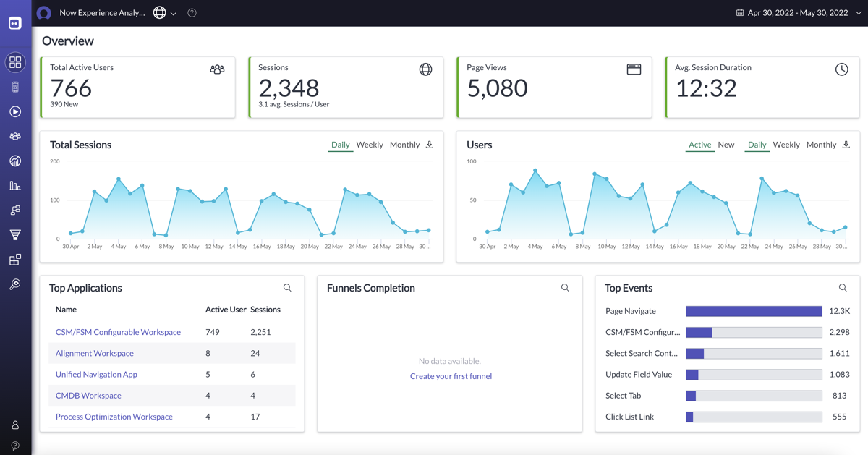The height and width of the screenshot is (455, 868).
Task: Open the help question mark in header
Action: point(192,13)
